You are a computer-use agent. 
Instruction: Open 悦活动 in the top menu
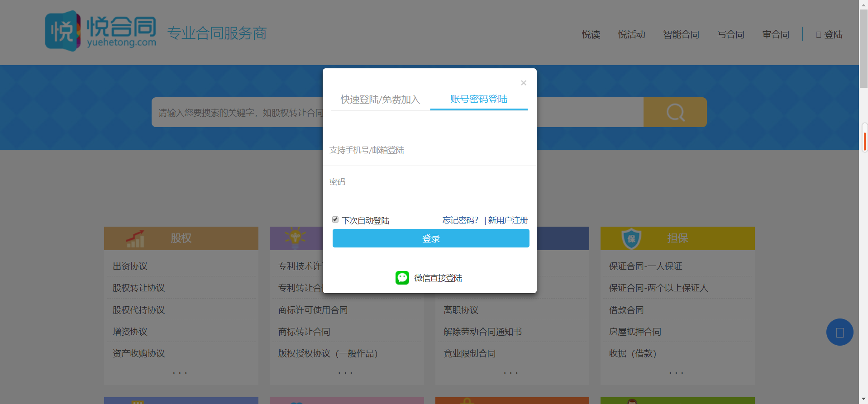pos(632,34)
